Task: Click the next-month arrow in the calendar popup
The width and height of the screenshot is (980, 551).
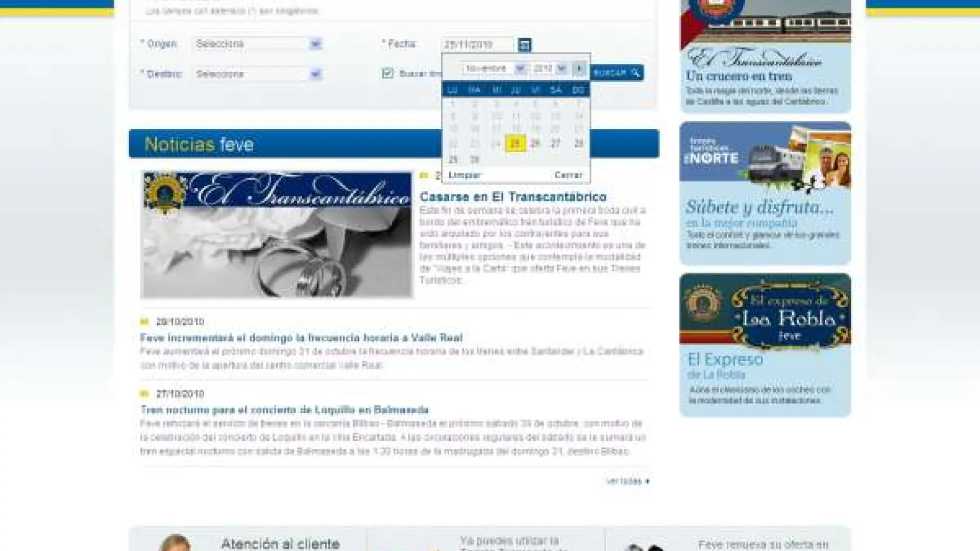Action: pyautogui.click(x=579, y=68)
